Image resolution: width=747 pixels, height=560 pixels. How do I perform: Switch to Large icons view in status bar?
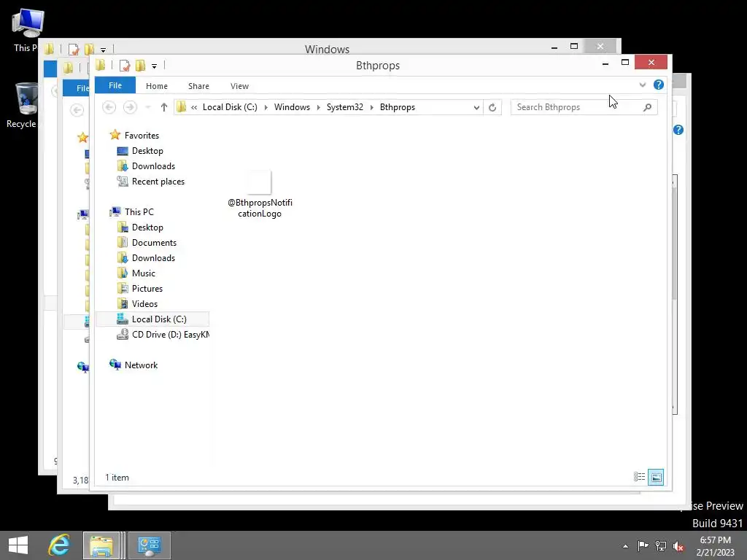(656, 477)
